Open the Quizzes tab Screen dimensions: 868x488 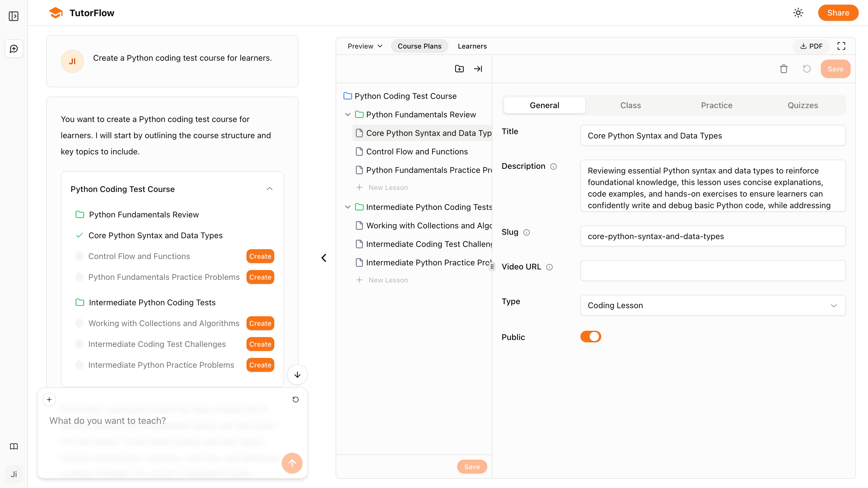pos(803,106)
